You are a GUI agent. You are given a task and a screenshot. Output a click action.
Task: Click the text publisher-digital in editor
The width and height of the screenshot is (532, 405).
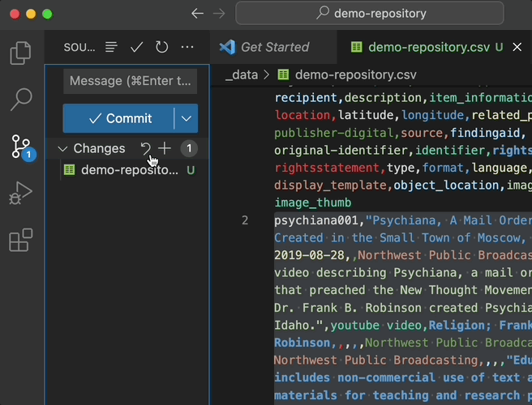click(334, 133)
